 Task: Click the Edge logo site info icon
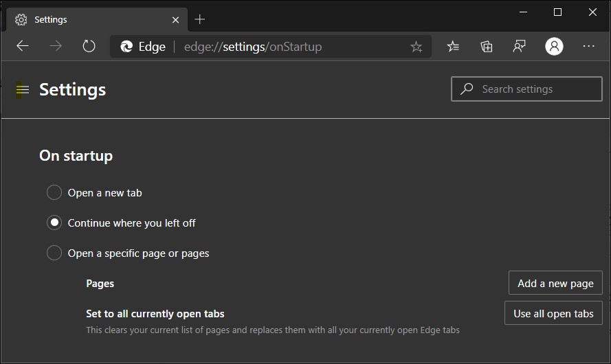(x=126, y=47)
